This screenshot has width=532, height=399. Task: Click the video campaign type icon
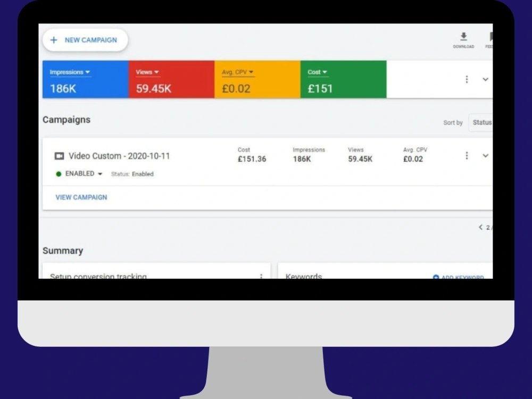pyautogui.click(x=60, y=156)
